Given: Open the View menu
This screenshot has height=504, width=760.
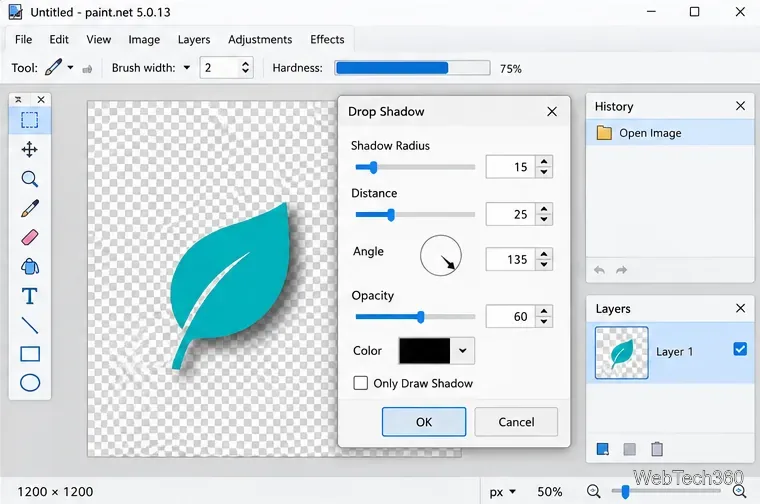Looking at the screenshot, I should coord(98,39).
